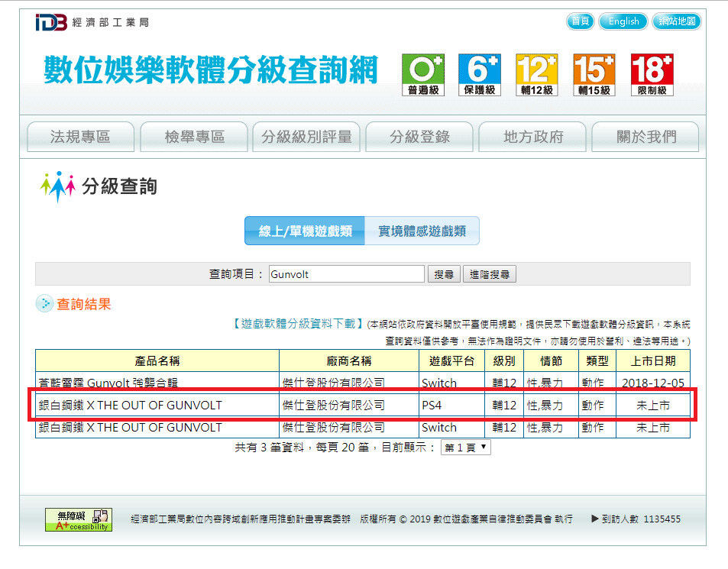Open the 地方政府 menu

pos(532,137)
